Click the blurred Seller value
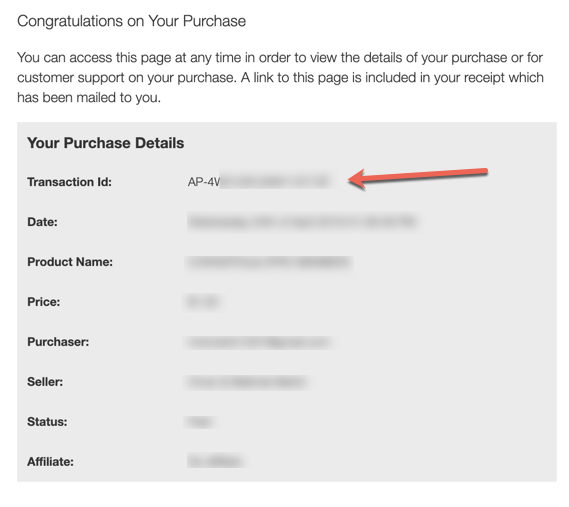The height and width of the screenshot is (507, 569). click(247, 382)
